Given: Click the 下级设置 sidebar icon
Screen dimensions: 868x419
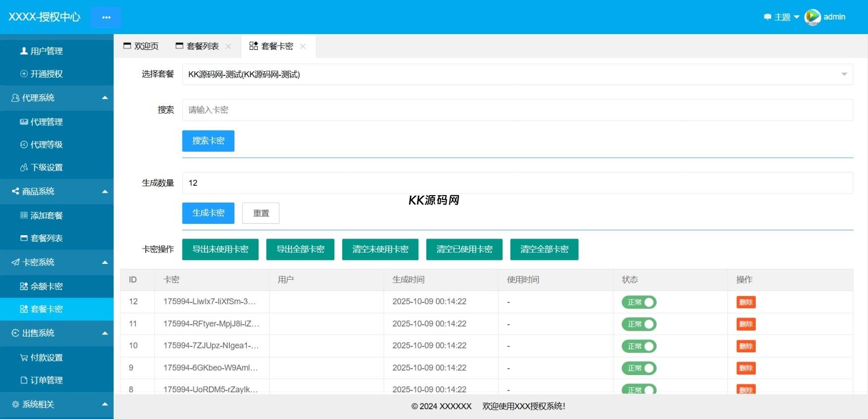Looking at the screenshot, I should pos(23,168).
